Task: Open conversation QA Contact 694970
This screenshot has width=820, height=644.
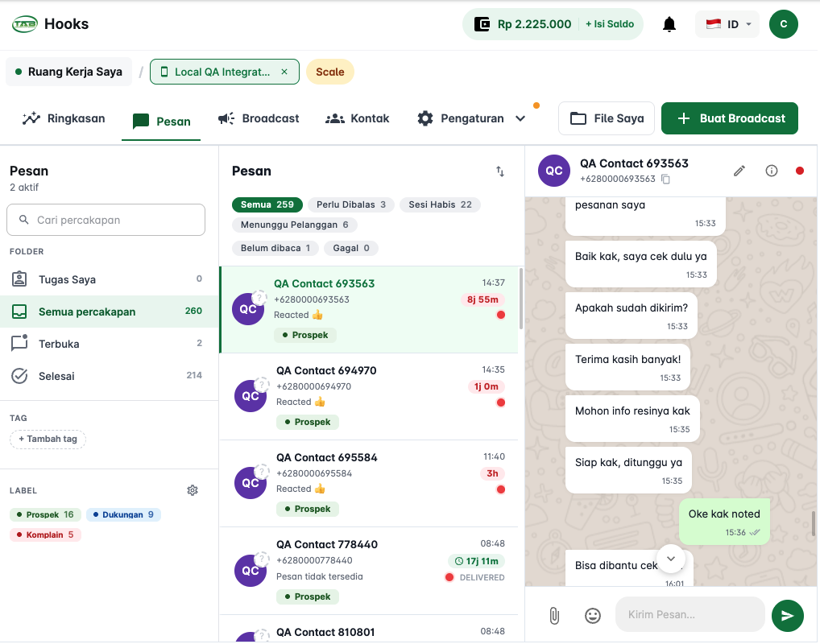Action: [x=369, y=397]
